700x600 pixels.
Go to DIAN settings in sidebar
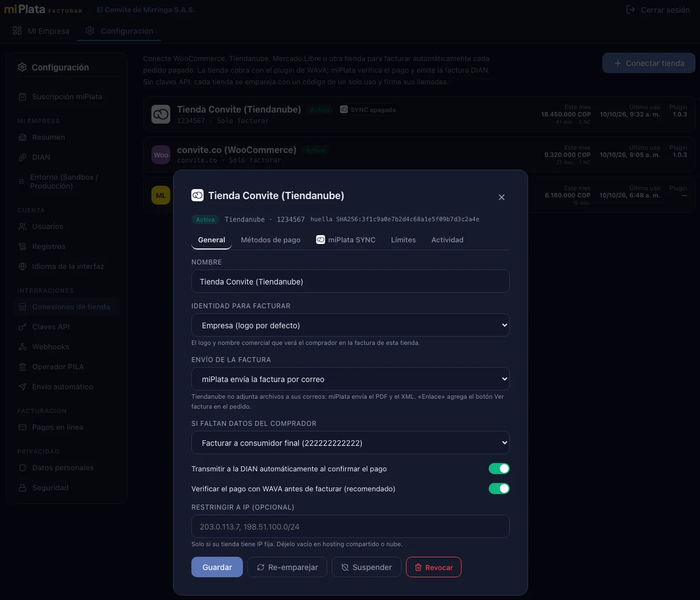(x=67, y=157)
